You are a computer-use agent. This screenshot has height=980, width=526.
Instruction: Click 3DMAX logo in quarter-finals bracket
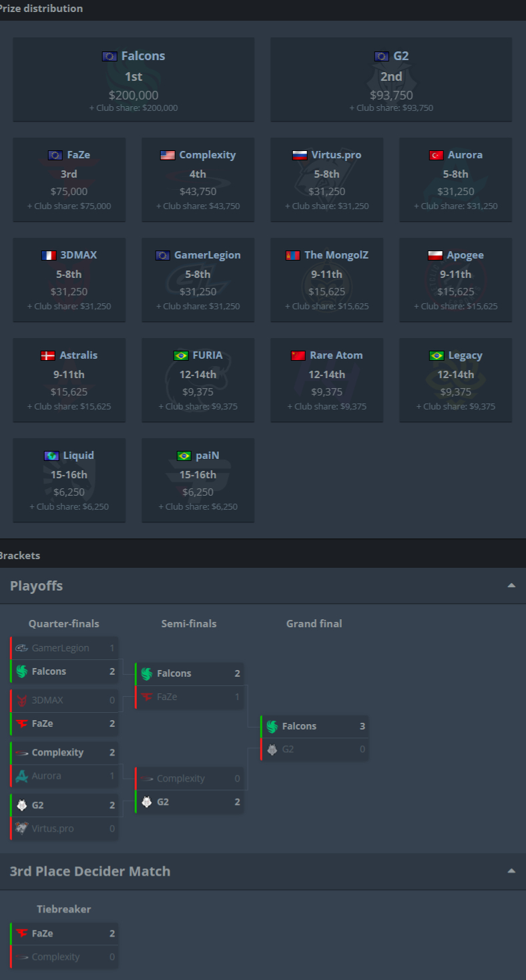pyautogui.click(x=21, y=700)
